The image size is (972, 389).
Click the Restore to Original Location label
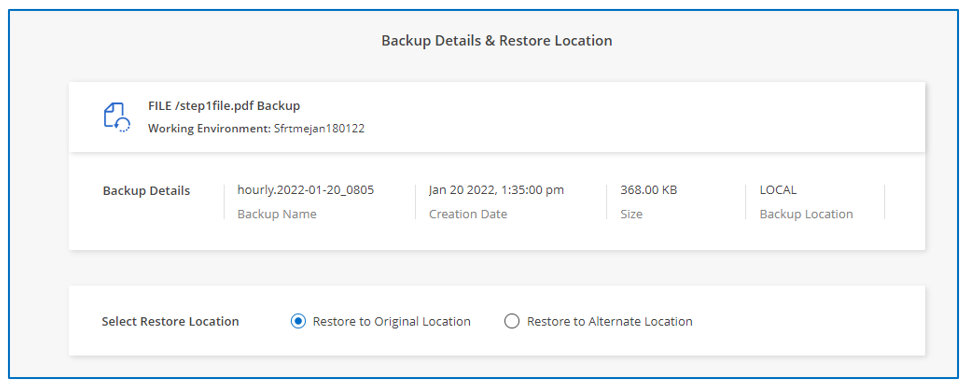coord(391,321)
